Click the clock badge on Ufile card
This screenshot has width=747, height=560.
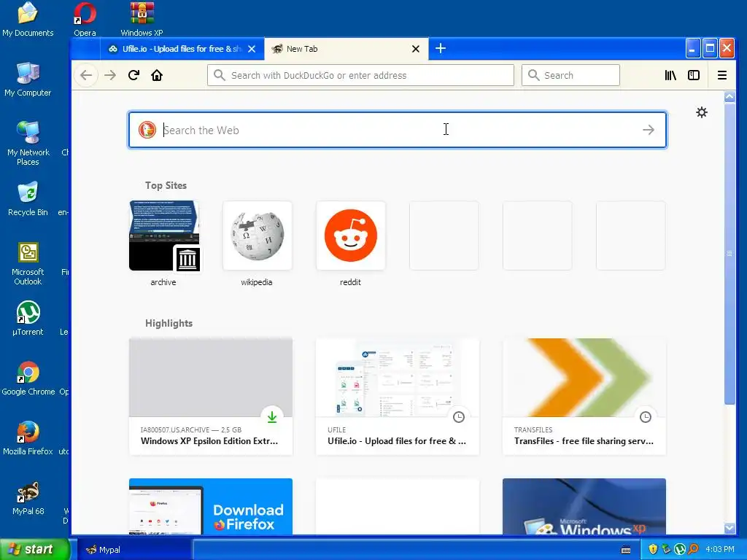pyautogui.click(x=459, y=416)
